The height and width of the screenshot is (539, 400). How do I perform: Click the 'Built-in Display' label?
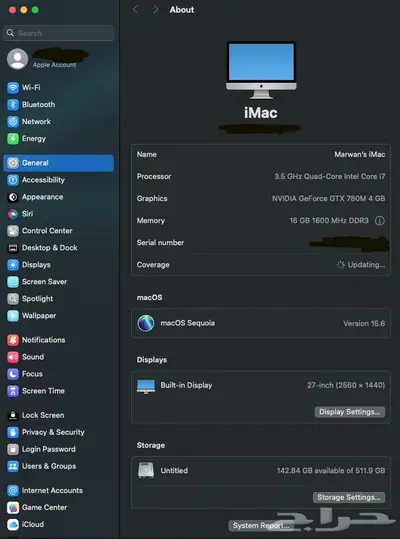186,385
